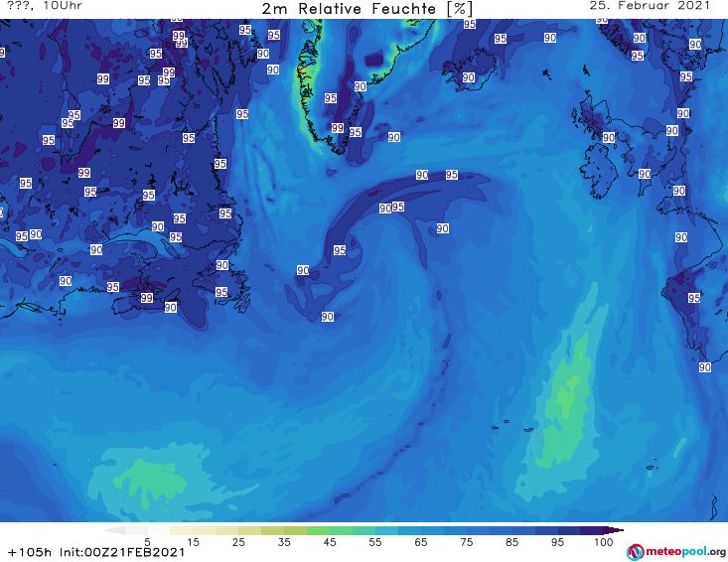Click colorbar label "100"
The height and width of the screenshot is (562, 728).
[604, 542]
